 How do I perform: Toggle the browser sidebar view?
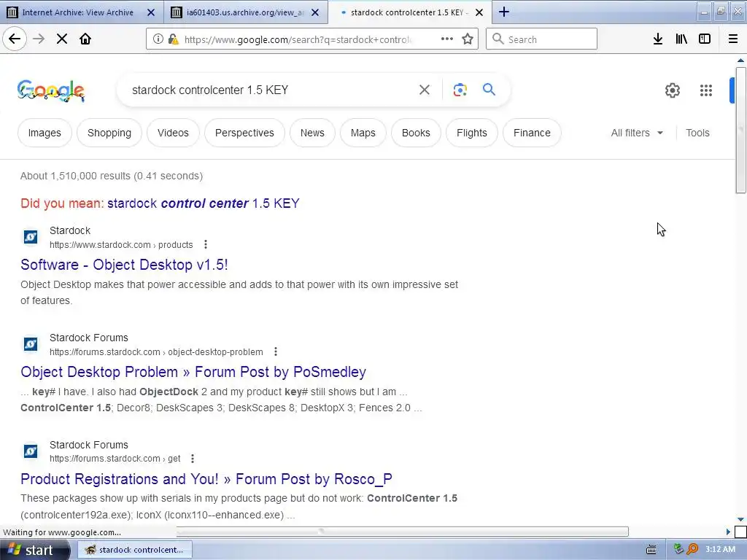tap(705, 39)
